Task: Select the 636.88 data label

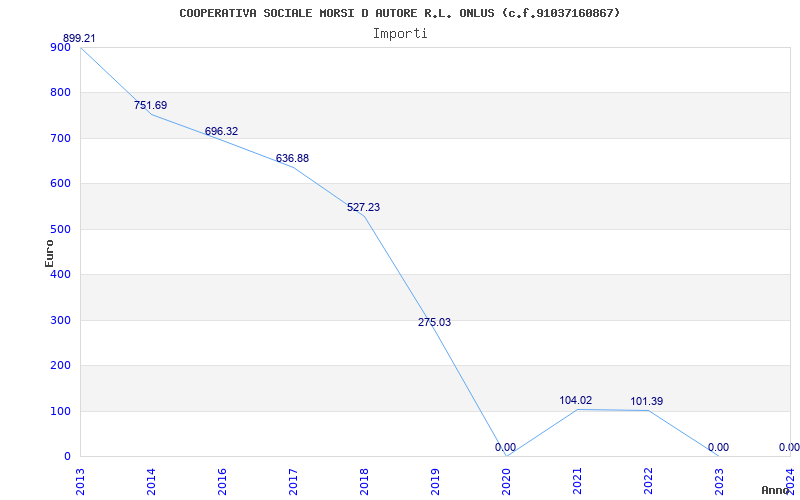Action: (x=292, y=158)
